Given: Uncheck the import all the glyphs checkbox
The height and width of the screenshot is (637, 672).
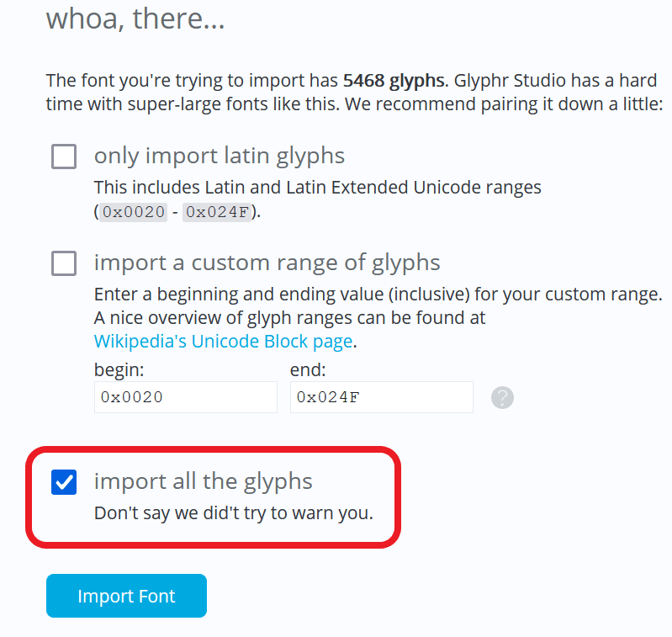Looking at the screenshot, I should tap(64, 482).
